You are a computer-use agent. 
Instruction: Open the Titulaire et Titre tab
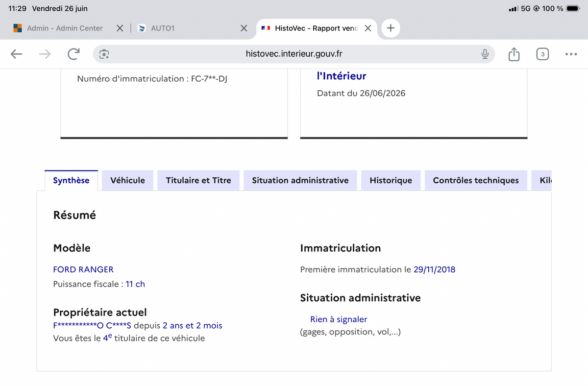(198, 180)
